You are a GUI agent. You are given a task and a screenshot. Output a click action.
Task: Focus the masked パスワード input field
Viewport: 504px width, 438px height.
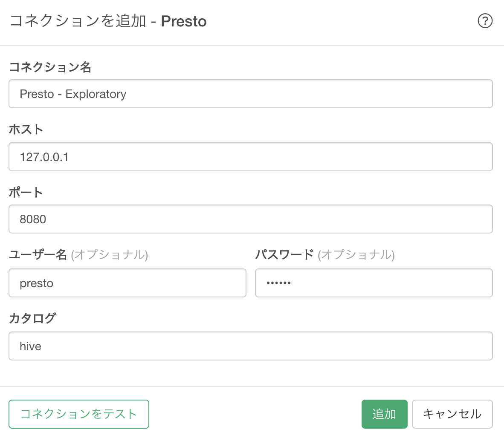click(374, 283)
